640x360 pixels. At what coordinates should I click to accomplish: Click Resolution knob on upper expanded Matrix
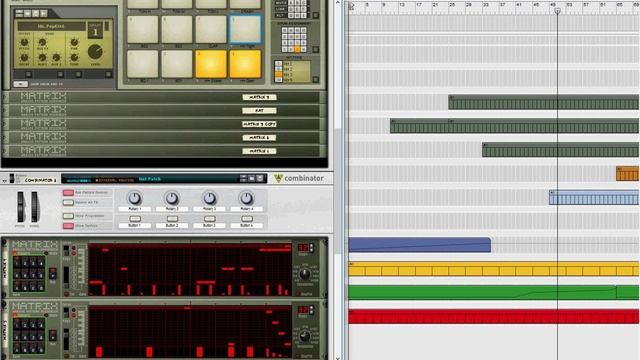coord(305,274)
